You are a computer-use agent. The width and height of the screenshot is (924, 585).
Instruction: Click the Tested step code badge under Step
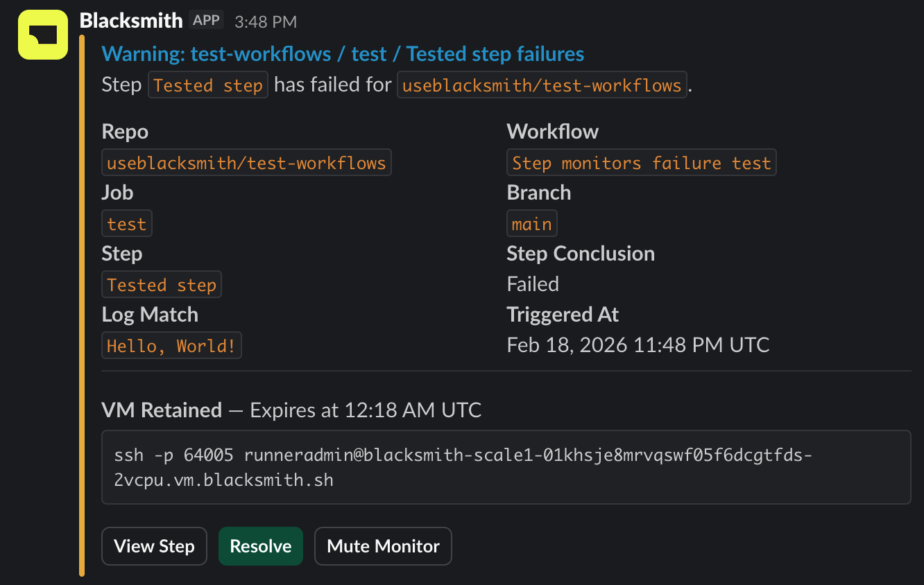click(x=161, y=284)
